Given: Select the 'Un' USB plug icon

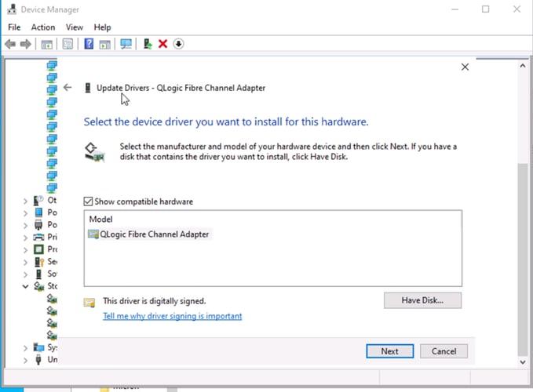Looking at the screenshot, I should [x=38, y=359].
